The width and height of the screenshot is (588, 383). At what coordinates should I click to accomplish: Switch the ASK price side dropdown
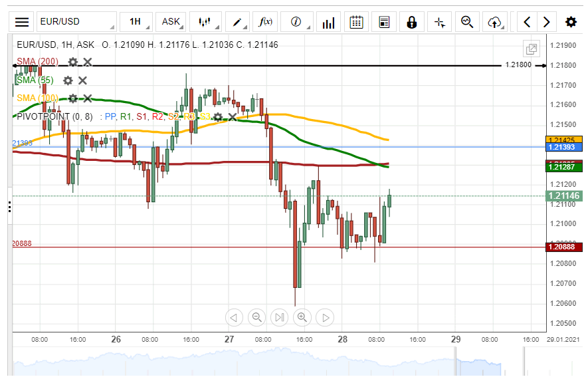click(x=171, y=22)
